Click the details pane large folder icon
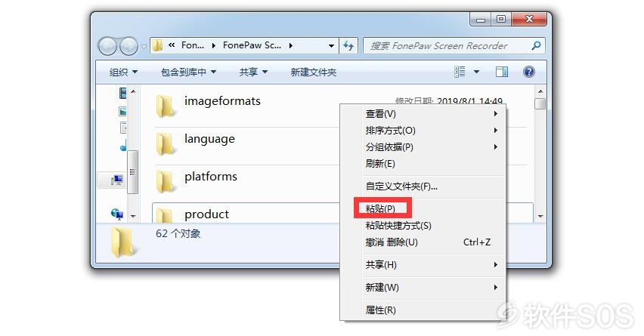 pyautogui.click(x=122, y=242)
